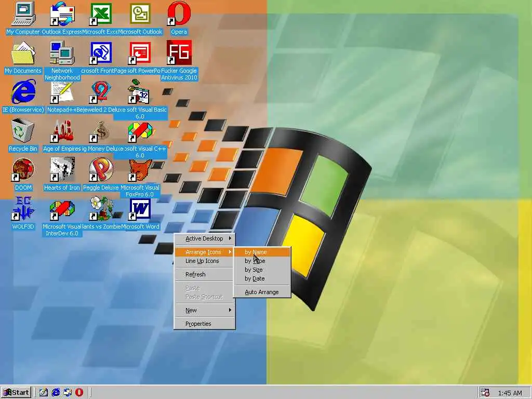Expand the Active Desktop submenu
The image size is (532, 399).
pyautogui.click(x=205, y=238)
